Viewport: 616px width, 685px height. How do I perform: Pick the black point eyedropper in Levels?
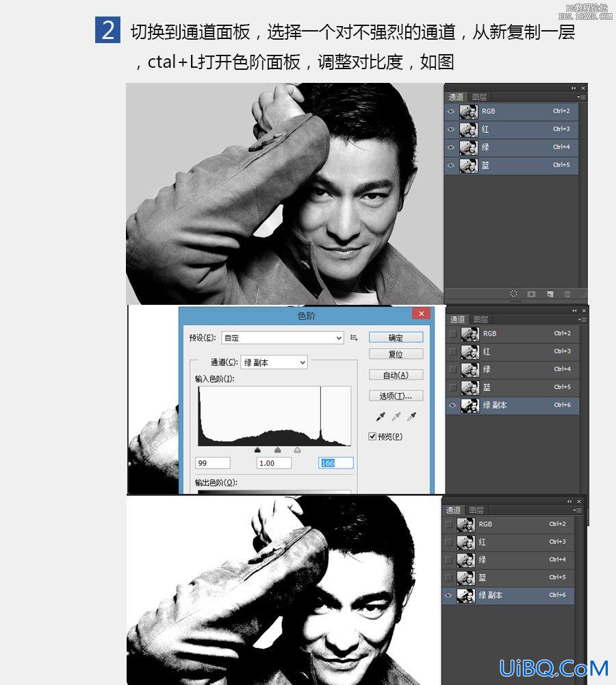pos(381,416)
